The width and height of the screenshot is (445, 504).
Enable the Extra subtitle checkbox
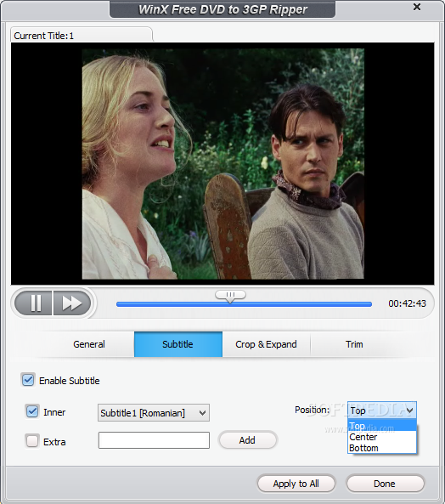click(32, 441)
